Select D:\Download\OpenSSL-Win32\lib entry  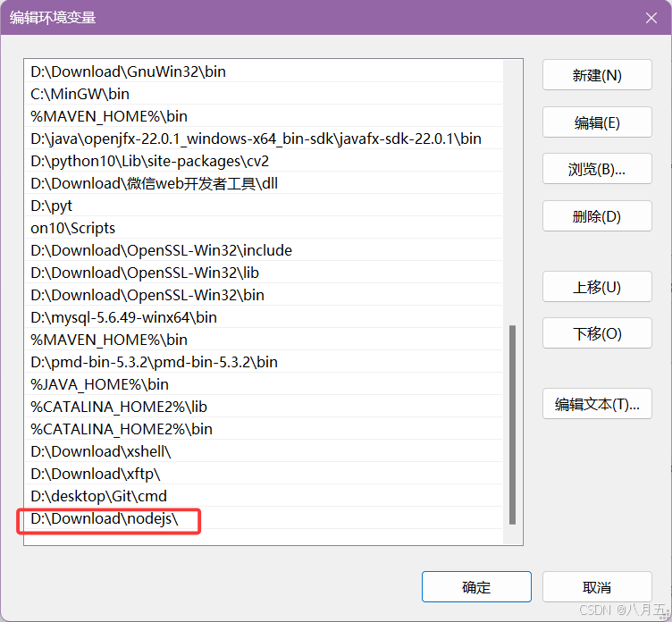[x=264, y=273]
